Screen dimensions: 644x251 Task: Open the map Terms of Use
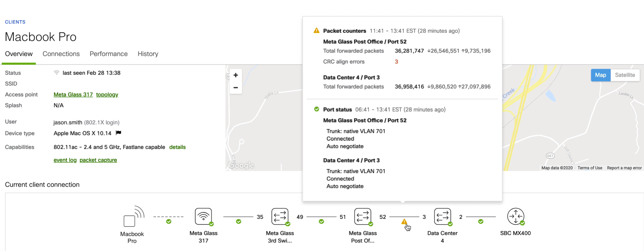click(590, 168)
